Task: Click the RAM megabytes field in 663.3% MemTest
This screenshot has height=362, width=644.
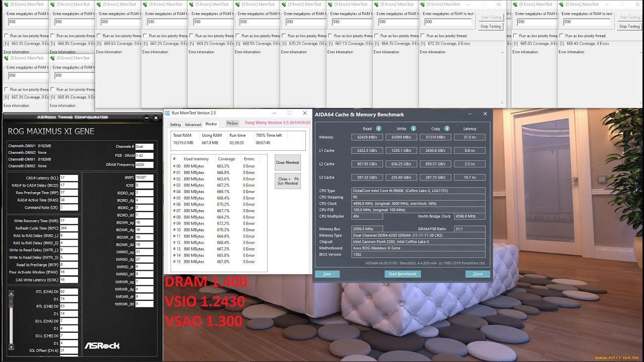Action: click(x=28, y=22)
